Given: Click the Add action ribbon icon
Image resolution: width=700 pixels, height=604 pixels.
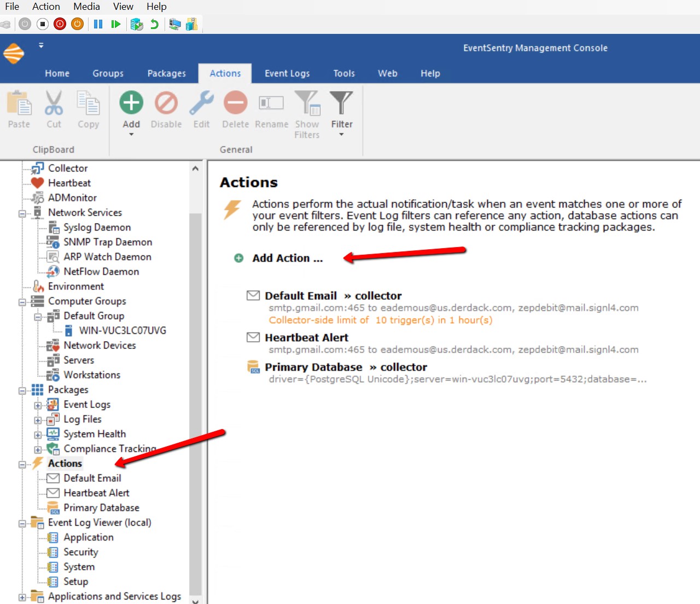Looking at the screenshot, I should (x=131, y=103).
